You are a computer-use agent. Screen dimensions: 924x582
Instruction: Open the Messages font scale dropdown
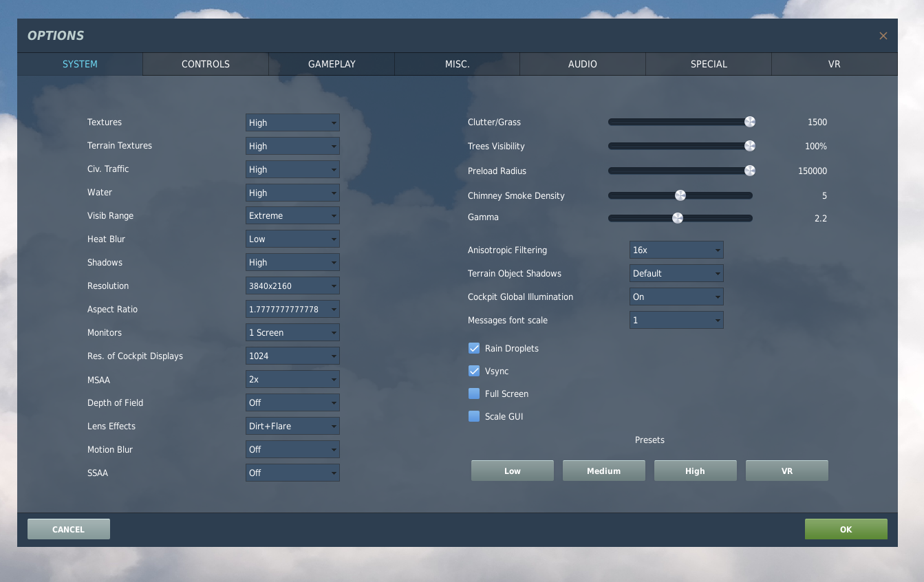[x=676, y=320]
